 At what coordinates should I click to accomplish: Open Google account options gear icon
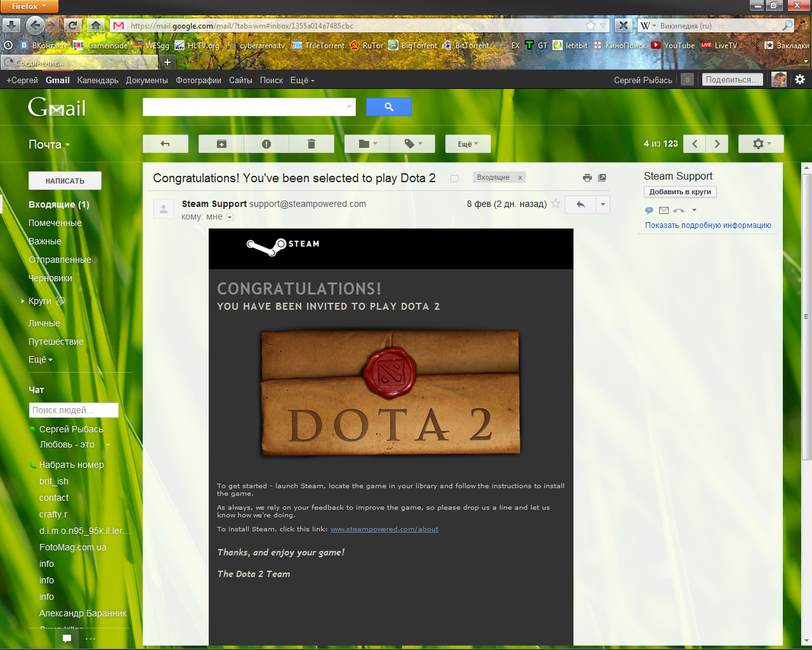pos(800,79)
